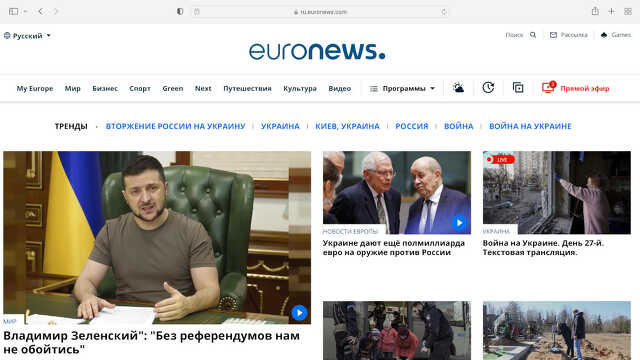
Task: Open the Бизнес section
Action: 105,89
